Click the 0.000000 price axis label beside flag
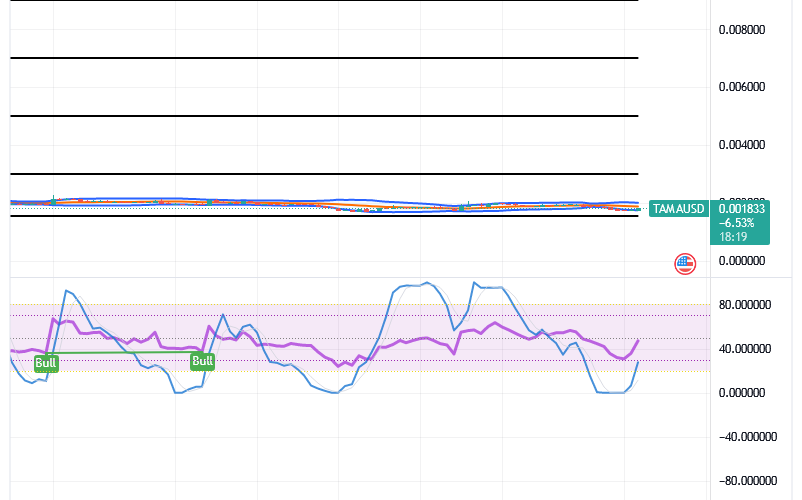 pyautogui.click(x=742, y=261)
